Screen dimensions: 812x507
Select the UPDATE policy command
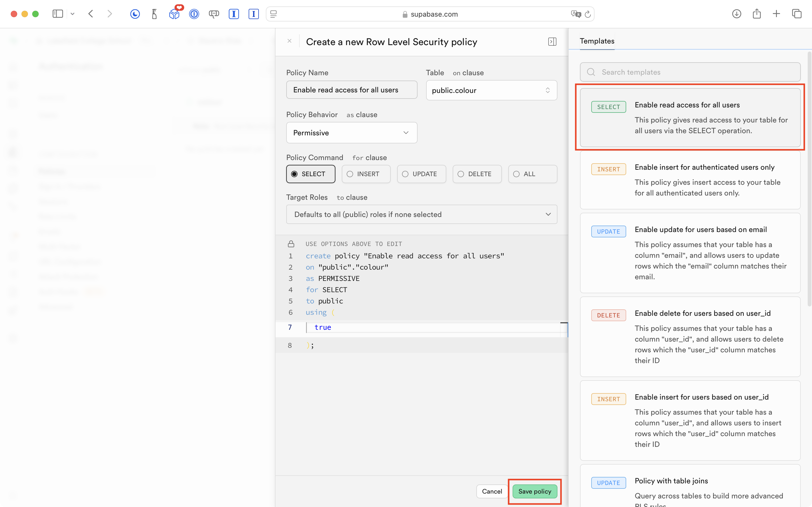click(x=421, y=174)
